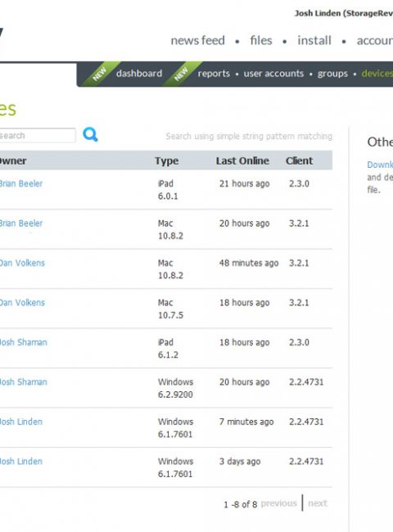The width and height of the screenshot is (393, 532).
Task: Click the previous page link
Action: [278, 503]
